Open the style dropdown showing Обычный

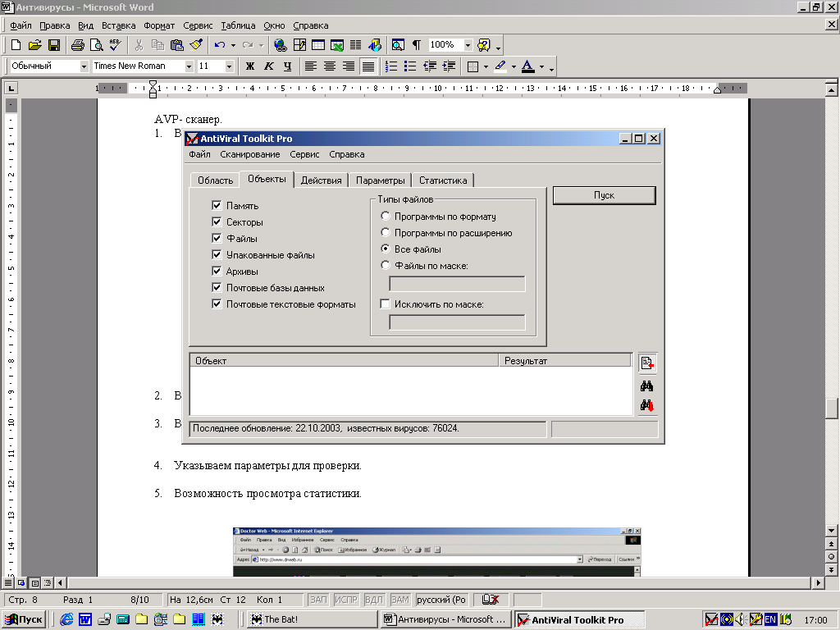coord(84,66)
